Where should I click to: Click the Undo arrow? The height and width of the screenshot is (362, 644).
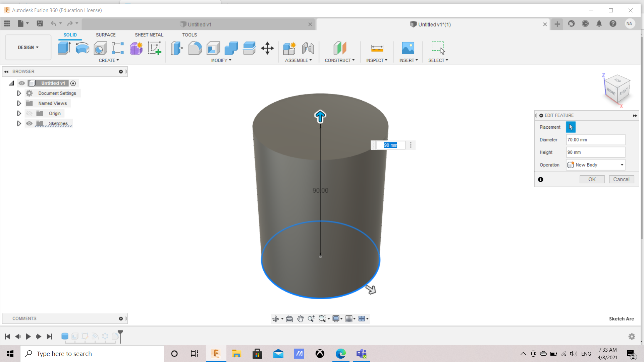coord(53,23)
